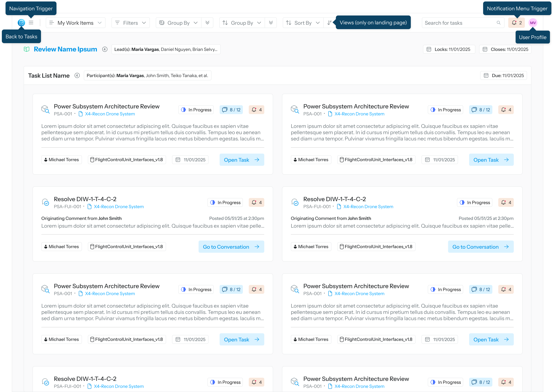The width and height of the screenshot is (554, 392).
Task: Click the calendar icon on the Locks date chip
Action: 429,49
